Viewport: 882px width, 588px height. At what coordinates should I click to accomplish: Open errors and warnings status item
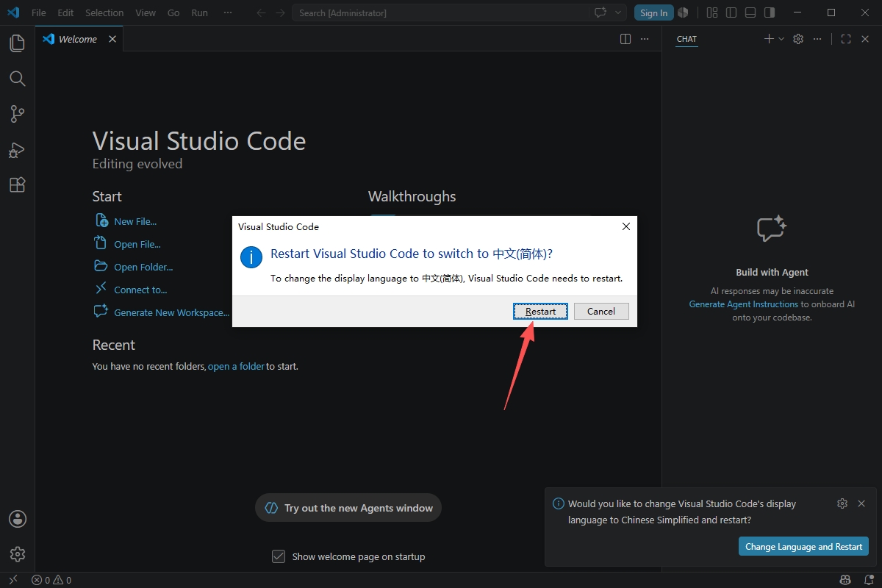click(x=51, y=580)
